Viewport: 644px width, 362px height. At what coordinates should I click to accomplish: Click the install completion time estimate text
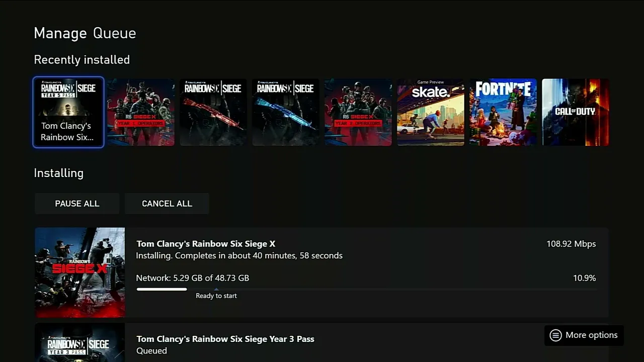(239, 256)
